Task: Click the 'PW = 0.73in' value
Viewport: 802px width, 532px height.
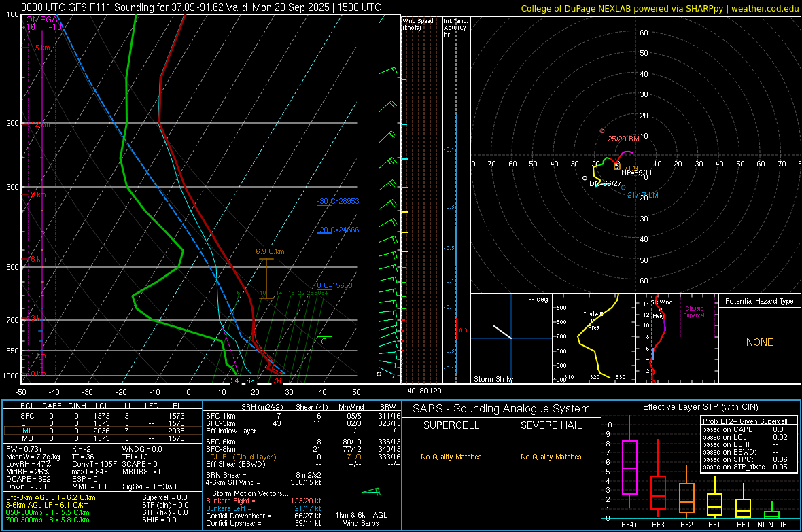Action: pos(25,449)
